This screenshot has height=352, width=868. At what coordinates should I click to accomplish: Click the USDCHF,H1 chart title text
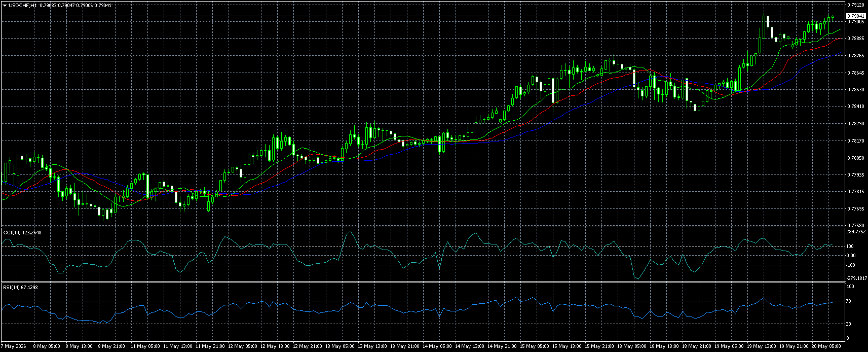(22, 5)
